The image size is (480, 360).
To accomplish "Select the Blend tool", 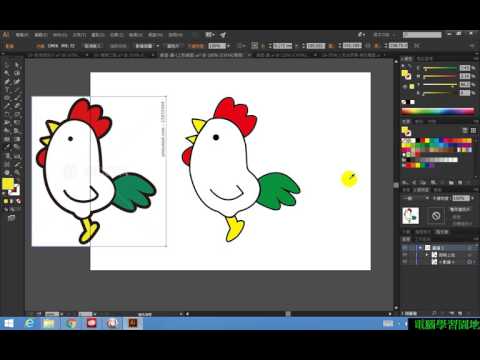I will [17, 147].
